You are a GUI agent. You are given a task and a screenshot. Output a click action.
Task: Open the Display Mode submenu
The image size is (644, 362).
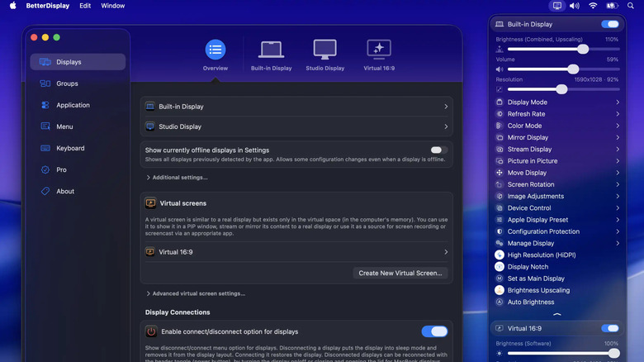[557, 102]
